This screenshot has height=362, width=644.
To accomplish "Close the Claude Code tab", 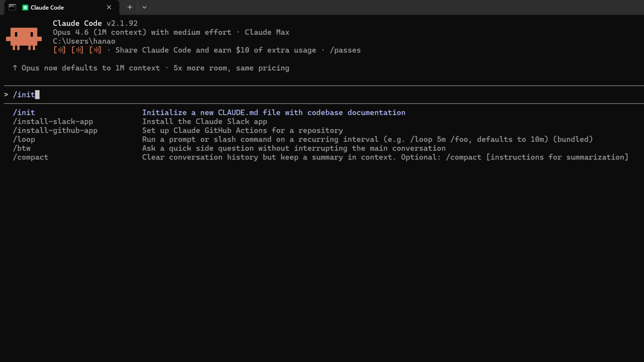I will tap(109, 7).
